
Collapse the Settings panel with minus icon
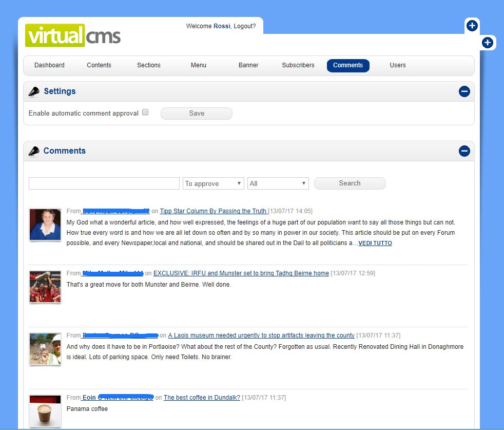(x=464, y=91)
